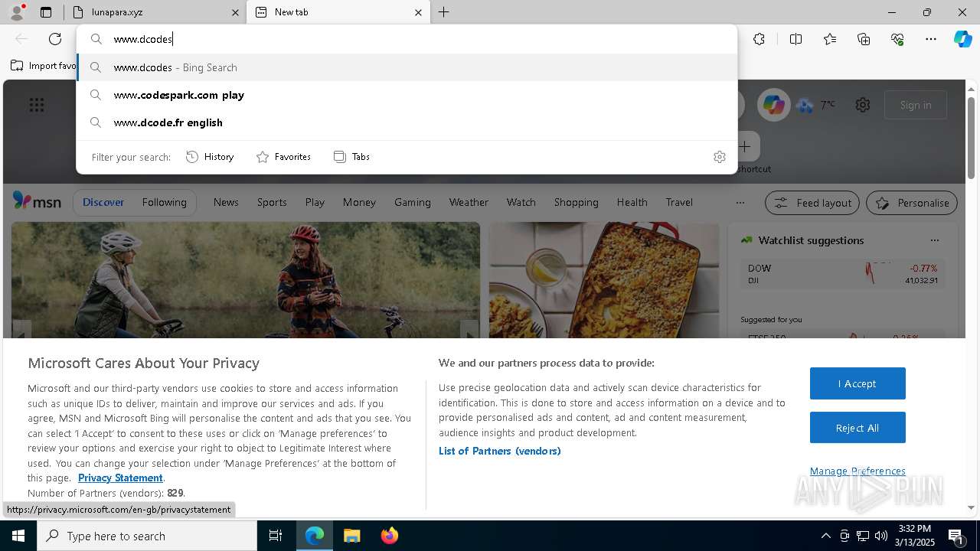This screenshot has height=551, width=980.
Task: Open the cyclists news story image
Action: (245, 280)
